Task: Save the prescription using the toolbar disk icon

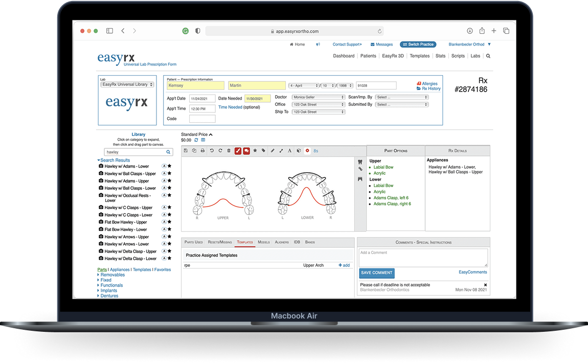Action: [186, 151]
